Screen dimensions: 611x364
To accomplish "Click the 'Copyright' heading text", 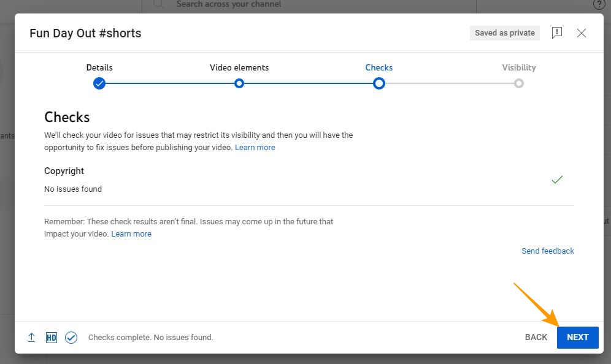I will (64, 171).
